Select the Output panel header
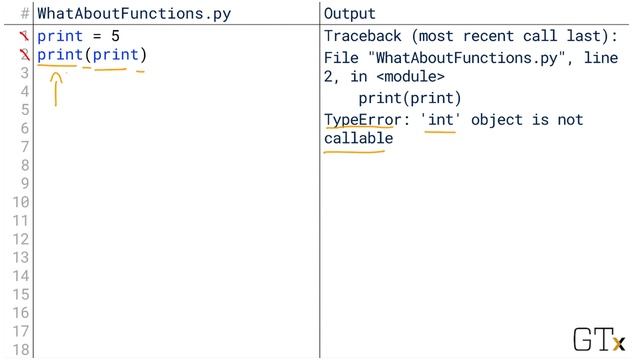 pos(349,14)
